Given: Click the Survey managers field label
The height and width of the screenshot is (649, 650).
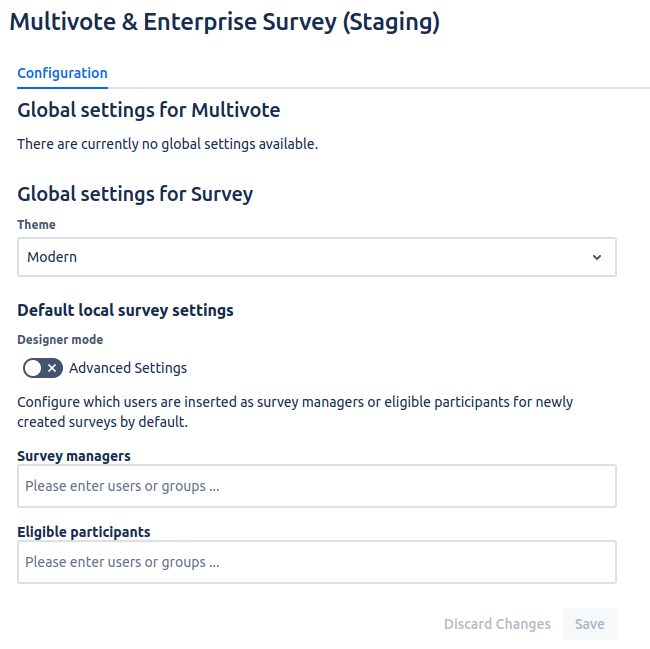Looking at the screenshot, I should 74,456.
